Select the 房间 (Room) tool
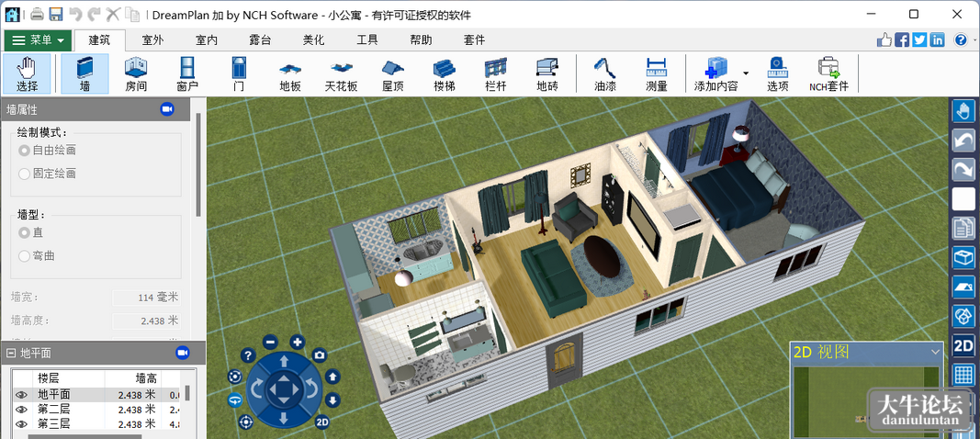Viewport: 980px width, 439px height. 136,73
